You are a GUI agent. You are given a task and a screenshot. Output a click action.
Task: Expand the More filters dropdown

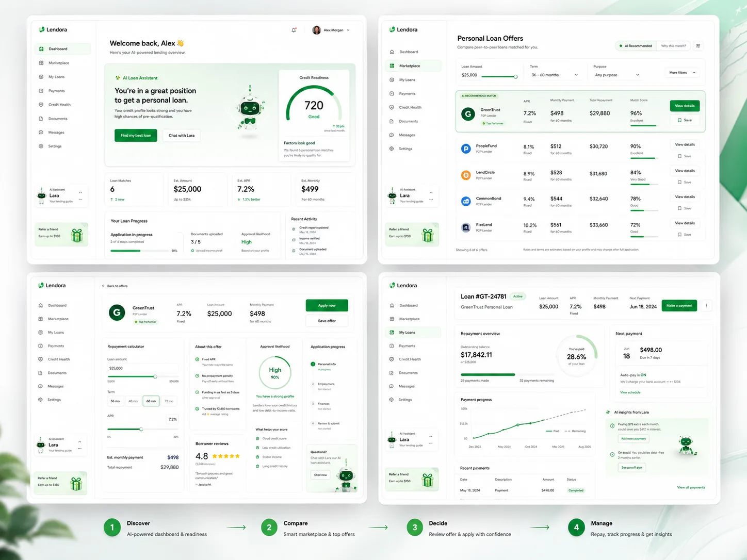[x=682, y=73]
